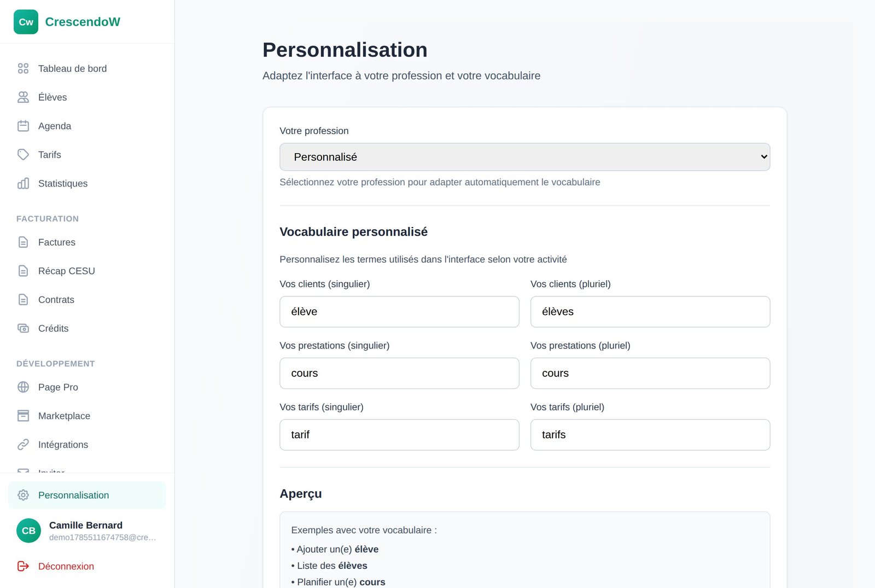The width and height of the screenshot is (875, 588).
Task: Click the Tableau de bord grid icon
Action: (x=23, y=68)
